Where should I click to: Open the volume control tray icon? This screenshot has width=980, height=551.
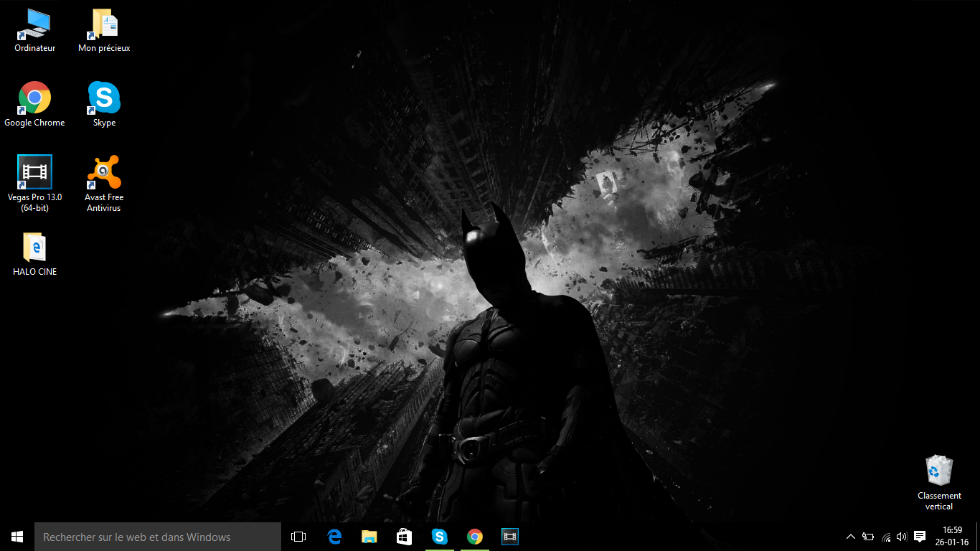point(902,537)
